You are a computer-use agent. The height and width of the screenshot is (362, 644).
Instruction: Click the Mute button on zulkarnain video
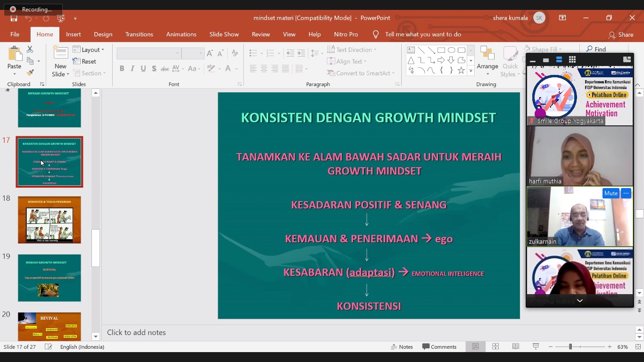pos(611,193)
